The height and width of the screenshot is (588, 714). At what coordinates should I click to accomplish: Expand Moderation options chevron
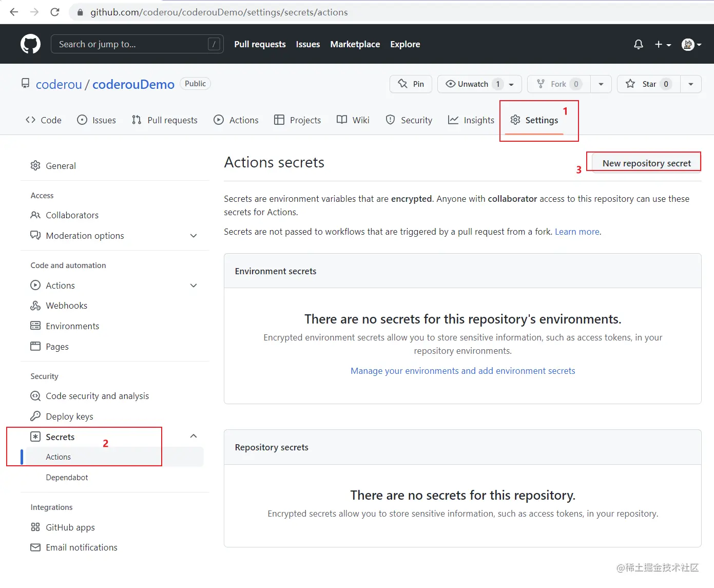coord(194,236)
